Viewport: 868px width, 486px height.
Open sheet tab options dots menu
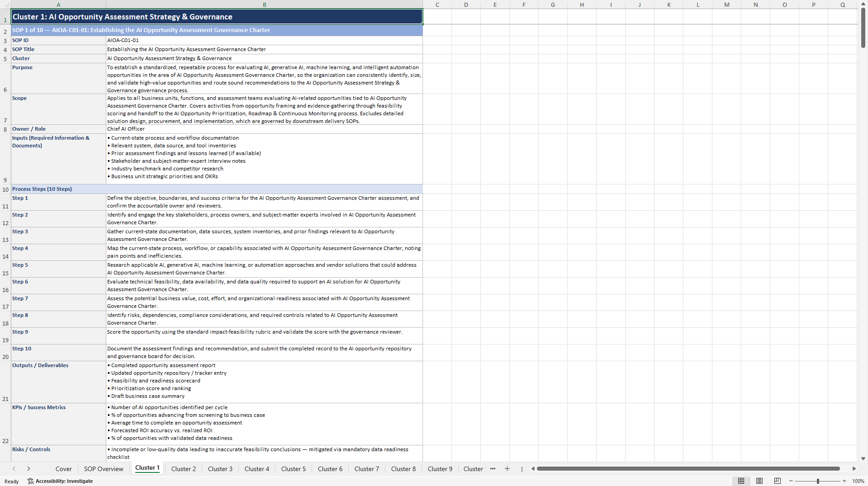pos(522,469)
